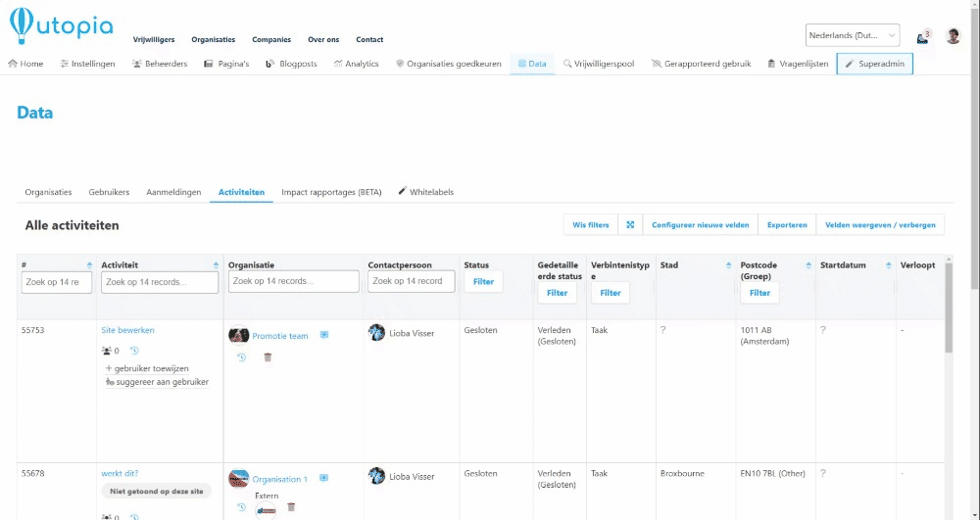The width and height of the screenshot is (980, 520).
Task: Open the Vrijwilligerspool menu item
Action: pyautogui.click(x=599, y=64)
